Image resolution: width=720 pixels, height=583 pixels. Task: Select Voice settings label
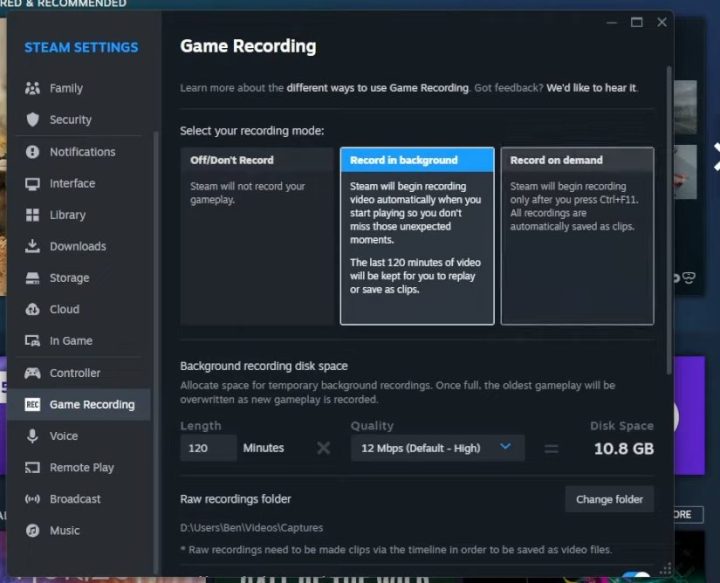click(x=64, y=436)
